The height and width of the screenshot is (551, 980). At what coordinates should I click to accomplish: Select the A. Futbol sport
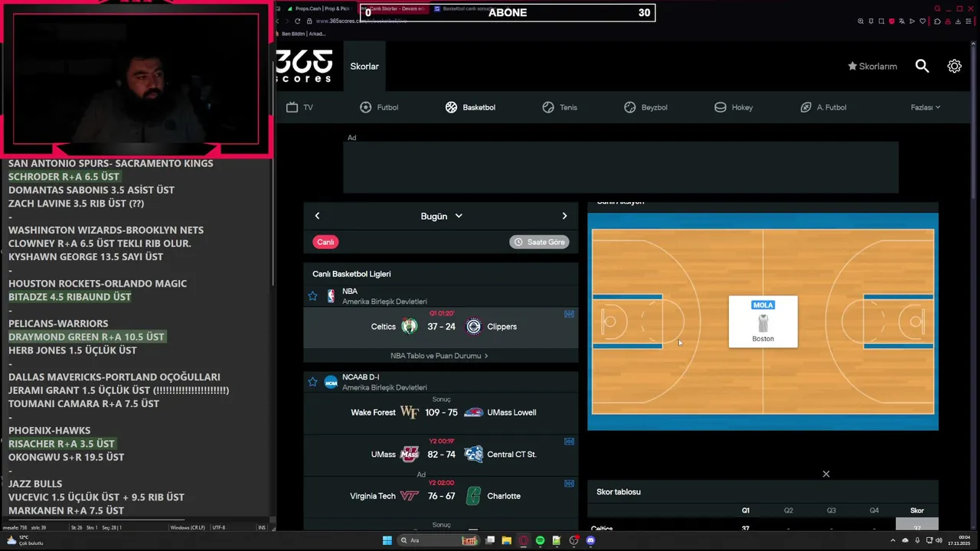tap(823, 107)
